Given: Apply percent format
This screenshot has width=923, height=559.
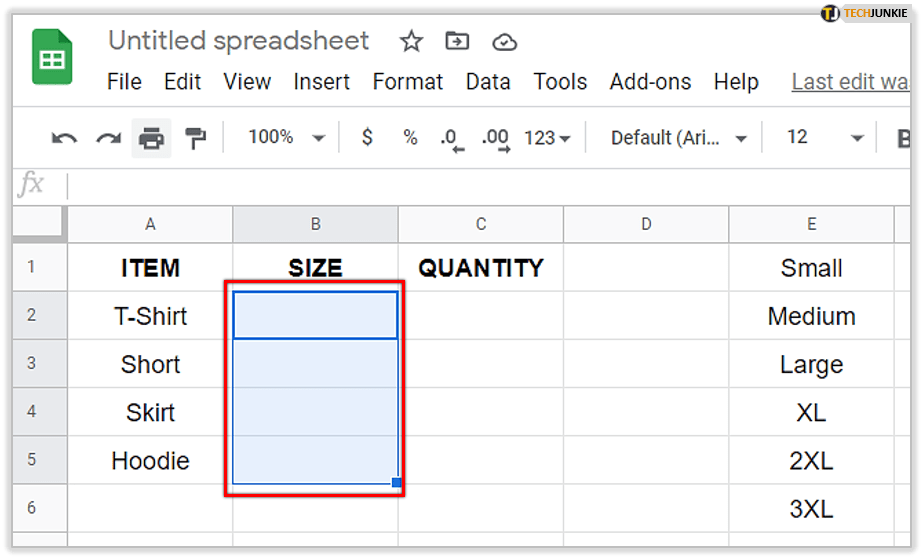Looking at the screenshot, I should (x=410, y=138).
